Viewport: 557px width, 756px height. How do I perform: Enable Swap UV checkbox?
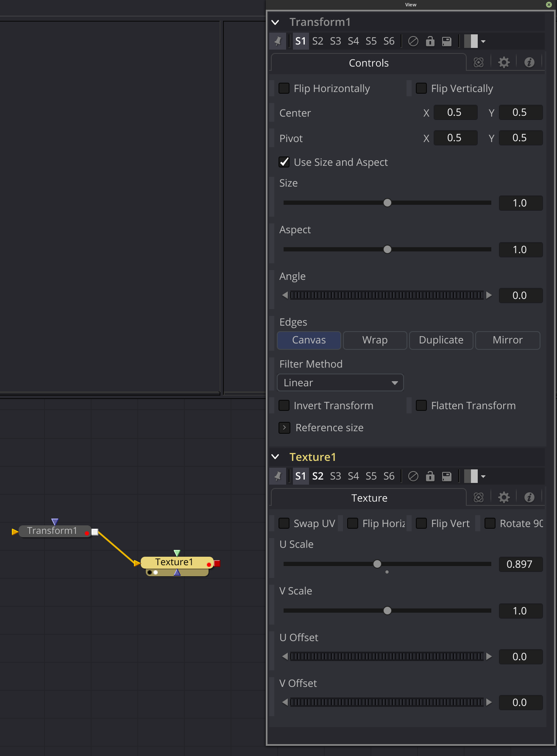click(x=284, y=523)
